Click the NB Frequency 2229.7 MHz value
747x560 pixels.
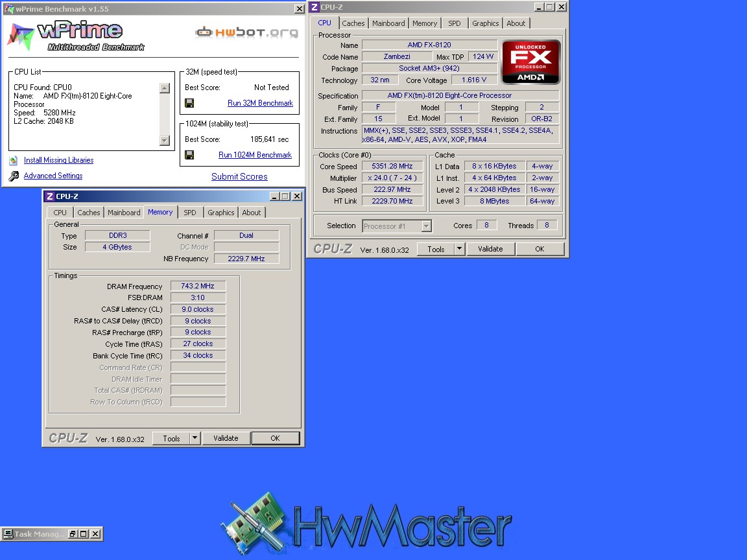point(246,259)
